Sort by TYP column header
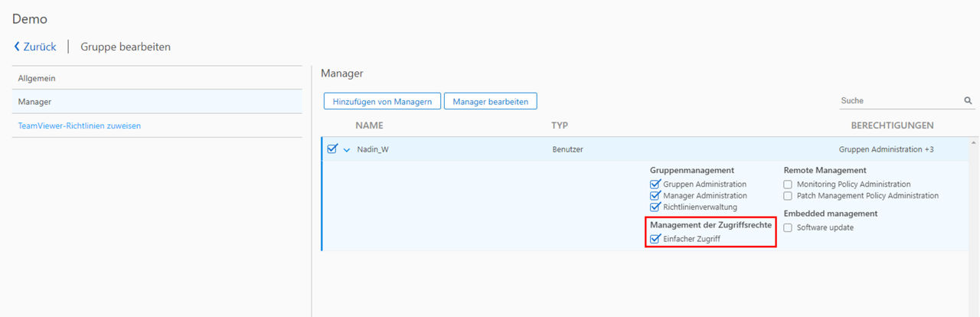Viewport: 980px width, 317px height. point(560,126)
